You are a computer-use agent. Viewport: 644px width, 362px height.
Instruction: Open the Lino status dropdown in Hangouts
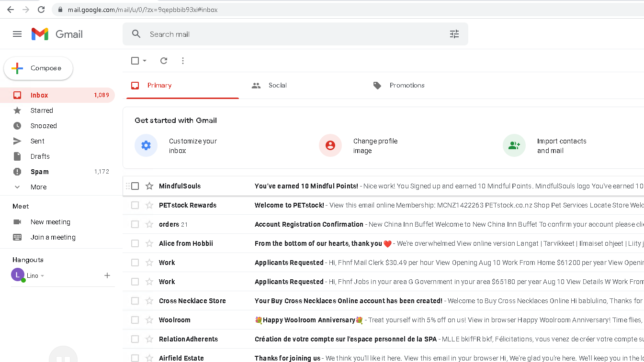pos(42,276)
